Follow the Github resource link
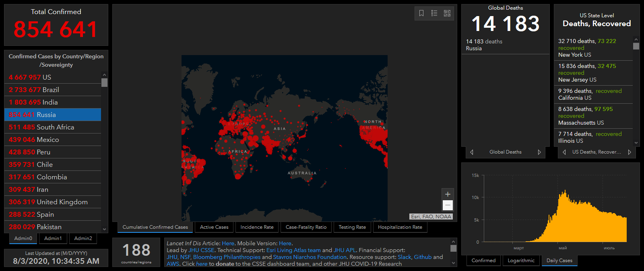Screen dimensions: 644x271 (423, 257)
